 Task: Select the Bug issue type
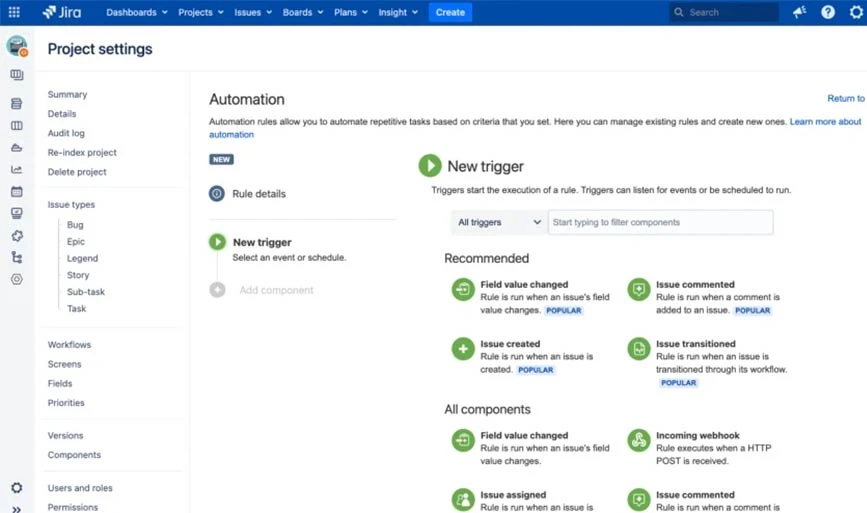75,225
